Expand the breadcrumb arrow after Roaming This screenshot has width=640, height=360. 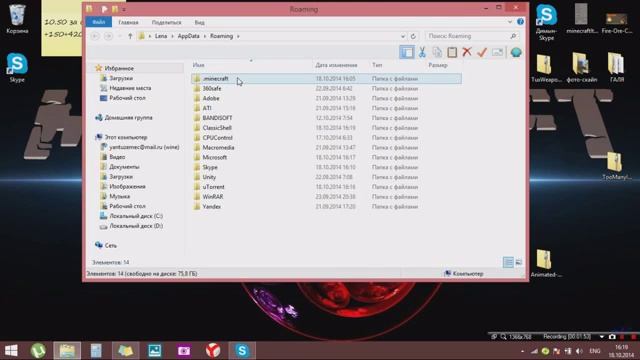pos(238,36)
